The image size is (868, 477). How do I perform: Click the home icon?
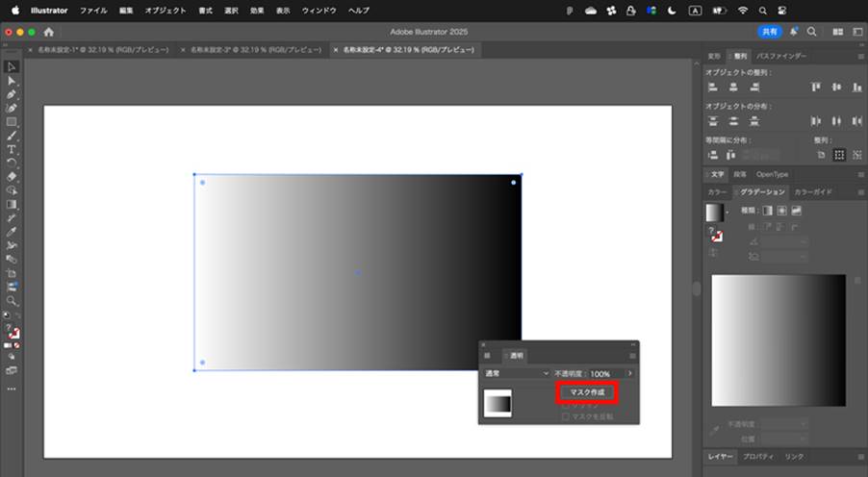coord(49,32)
